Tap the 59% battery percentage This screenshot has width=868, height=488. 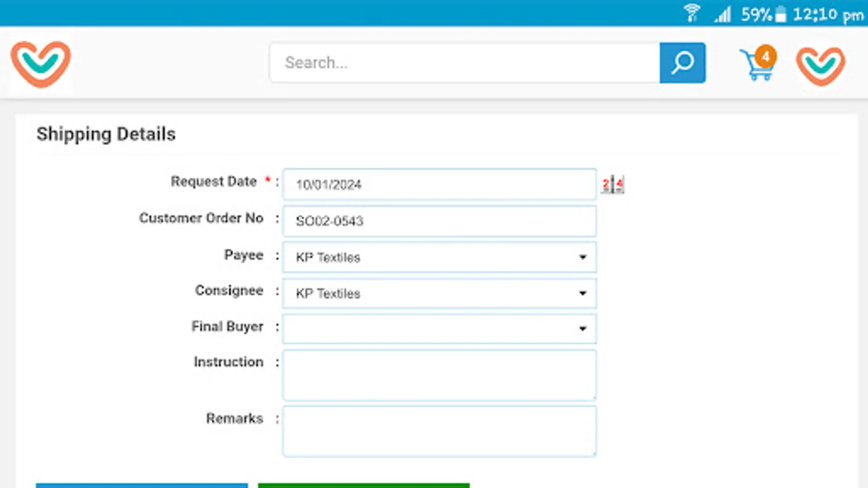point(756,14)
